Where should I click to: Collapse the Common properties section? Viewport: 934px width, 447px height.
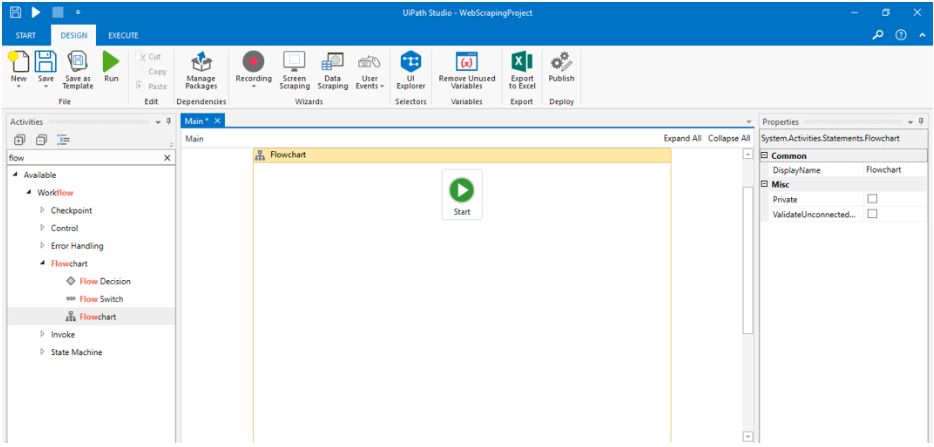[x=765, y=156]
